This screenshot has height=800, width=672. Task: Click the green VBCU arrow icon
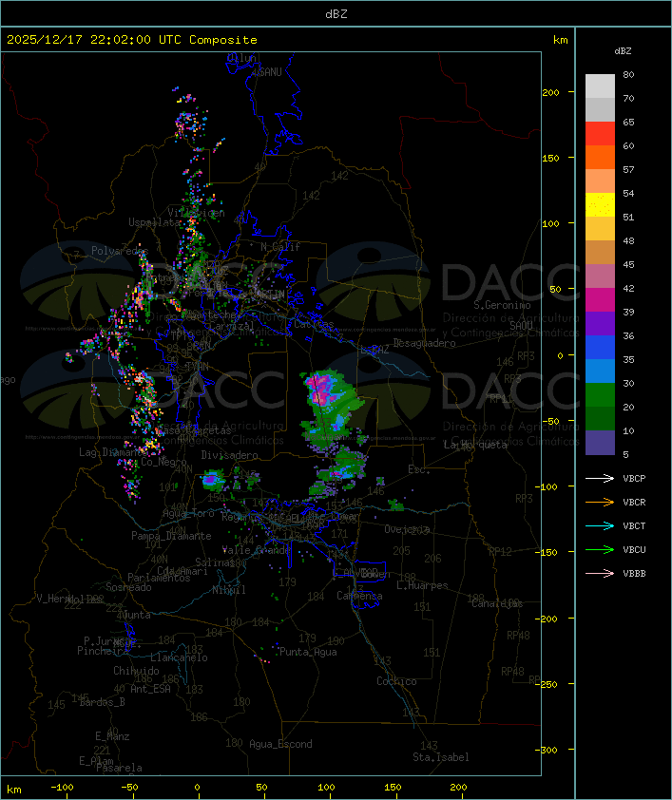point(600,549)
